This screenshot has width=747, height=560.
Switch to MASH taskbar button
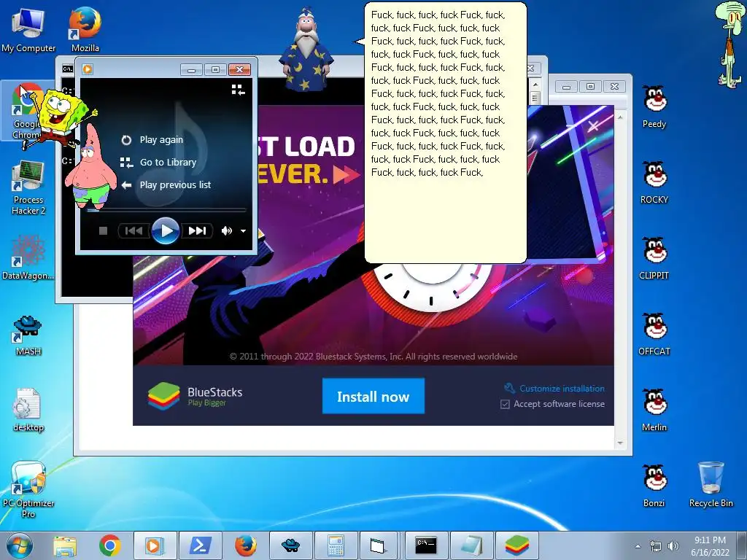pyautogui.click(x=290, y=545)
